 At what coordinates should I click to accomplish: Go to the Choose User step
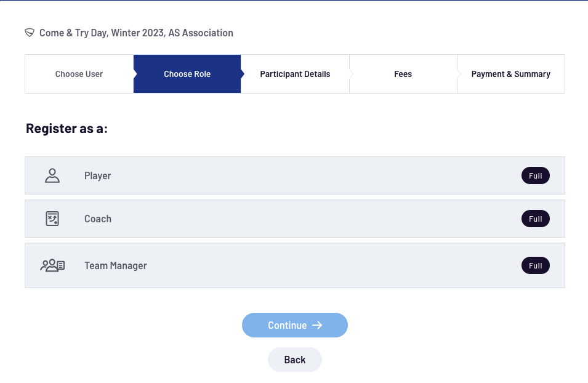(79, 74)
